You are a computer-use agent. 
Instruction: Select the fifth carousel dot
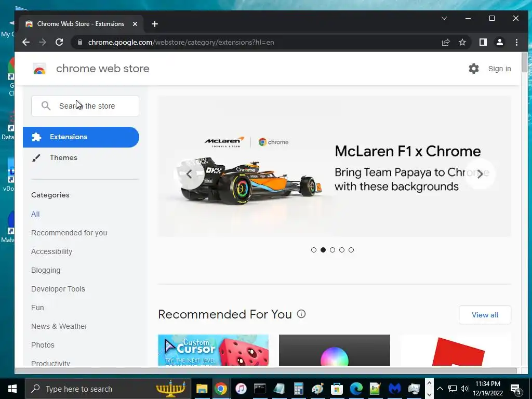[351, 250]
